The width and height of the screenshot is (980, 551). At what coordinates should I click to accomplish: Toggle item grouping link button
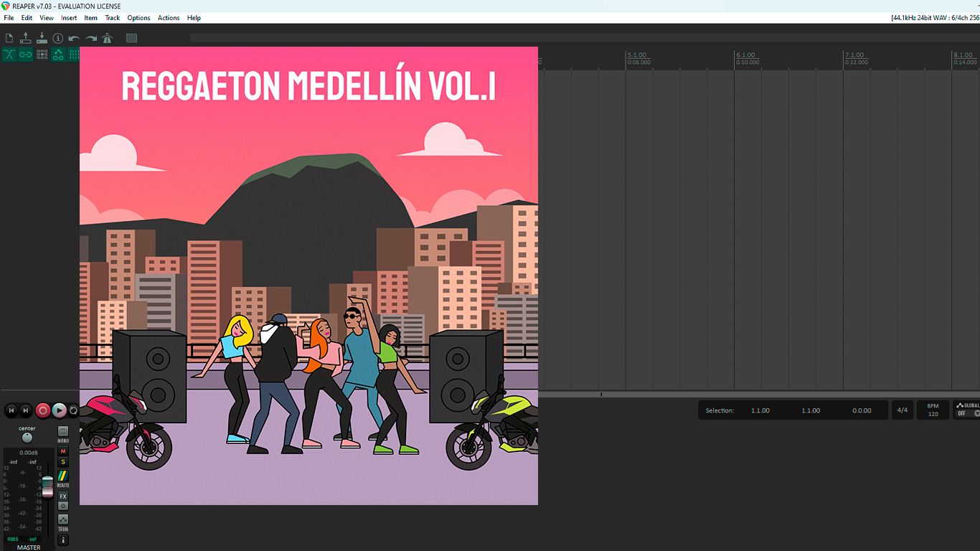26,55
